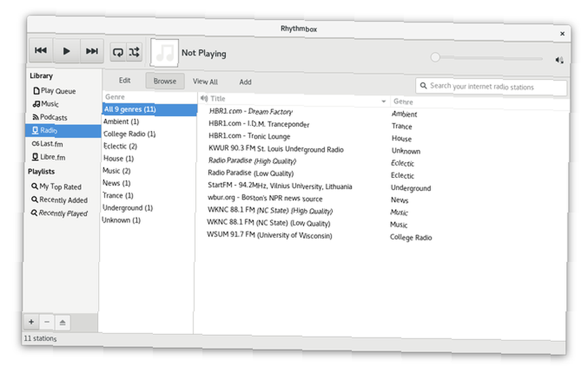Click the search magnifier icon
The height and width of the screenshot is (373, 588).
(x=423, y=85)
